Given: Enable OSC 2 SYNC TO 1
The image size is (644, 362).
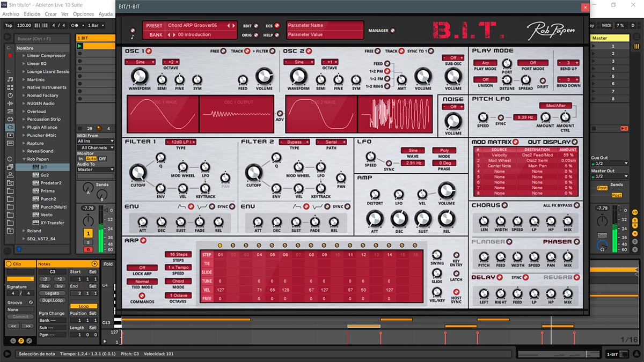Looking at the screenshot, I should [431, 51].
